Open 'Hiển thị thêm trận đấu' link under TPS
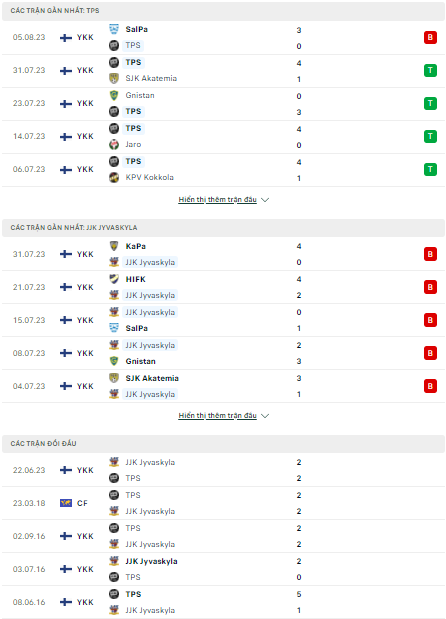This screenshot has width=446, height=619. tap(217, 200)
